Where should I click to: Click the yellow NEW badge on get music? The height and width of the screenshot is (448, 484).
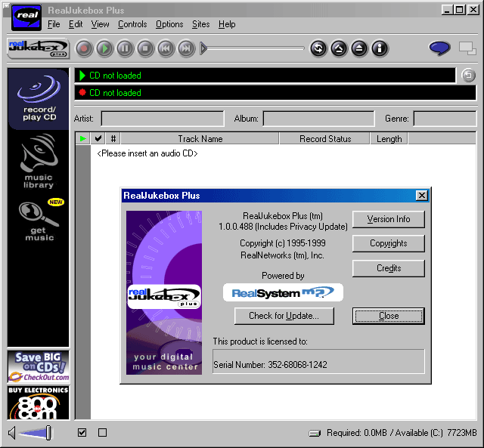pos(56,202)
